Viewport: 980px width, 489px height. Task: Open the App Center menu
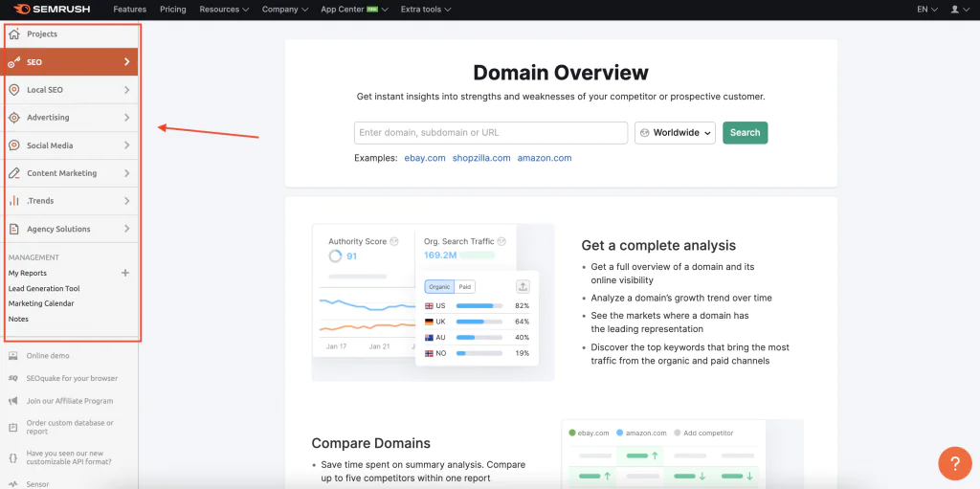(x=354, y=10)
